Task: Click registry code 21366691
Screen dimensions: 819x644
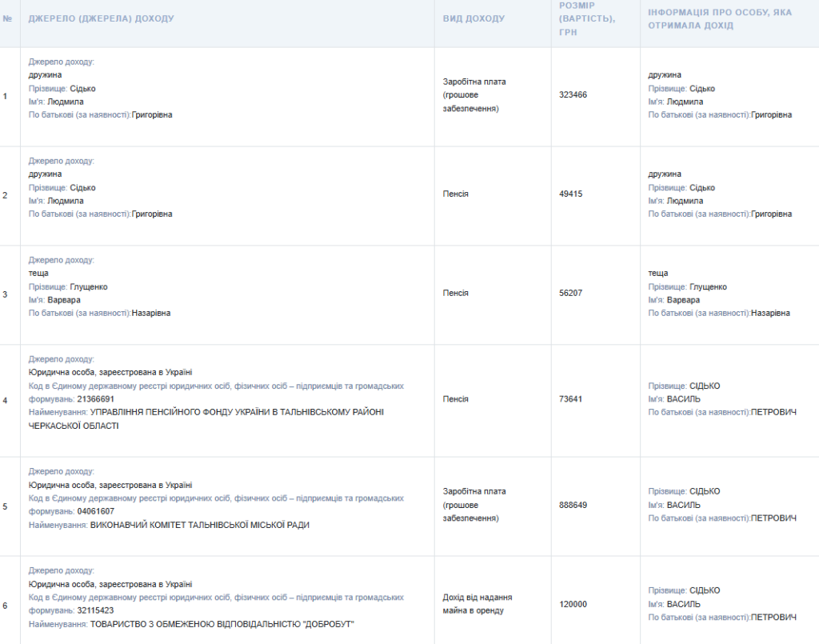Action: (96, 398)
